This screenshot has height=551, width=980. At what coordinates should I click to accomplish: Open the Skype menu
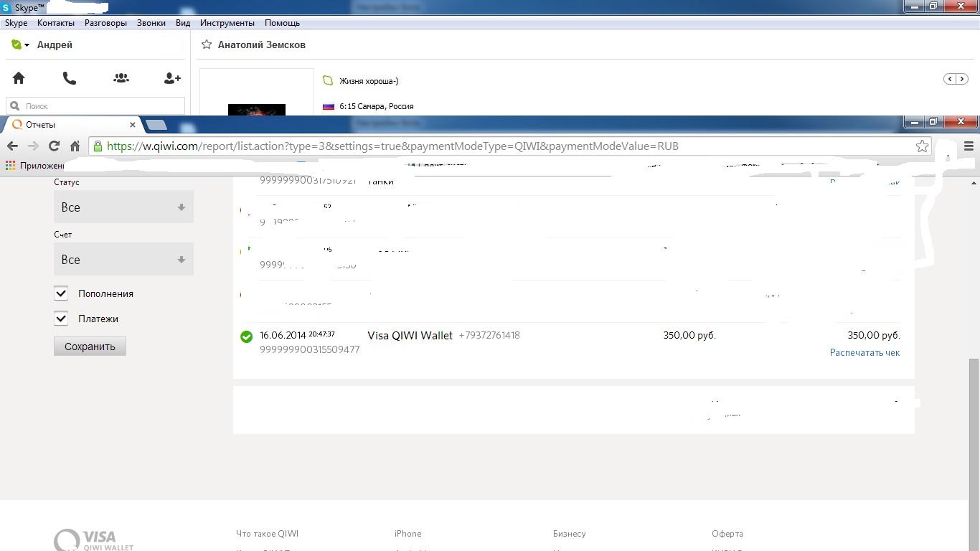pos(16,23)
